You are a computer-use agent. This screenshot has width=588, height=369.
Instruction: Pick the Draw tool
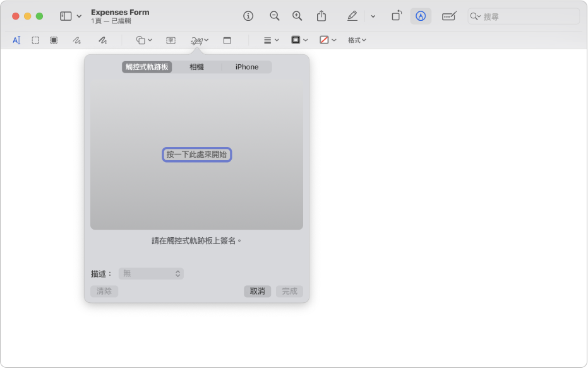pyautogui.click(x=103, y=40)
